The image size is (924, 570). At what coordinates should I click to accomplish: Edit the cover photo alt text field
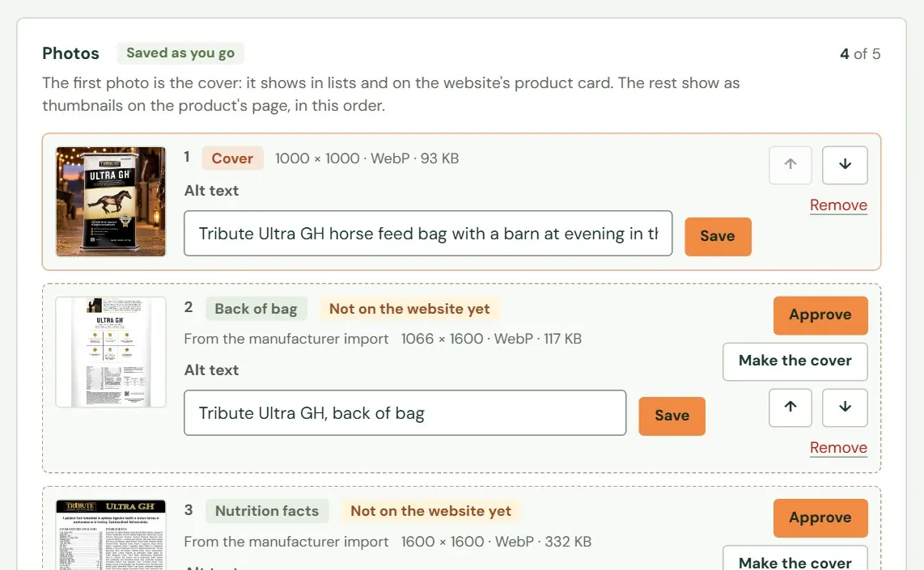(428, 233)
